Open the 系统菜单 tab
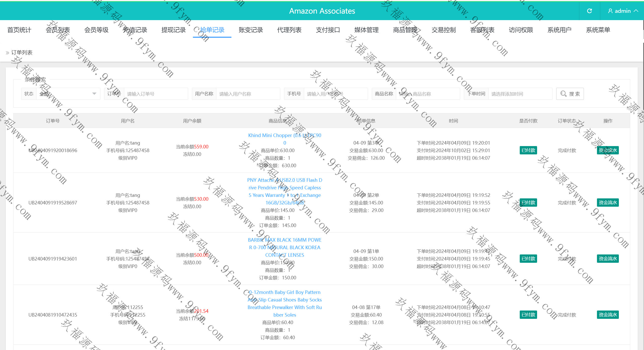This screenshot has height=350, width=644. (598, 30)
